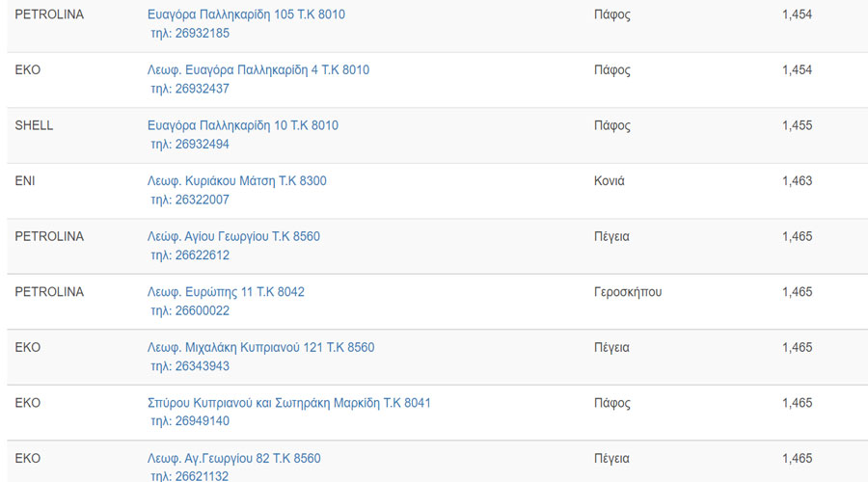The width and height of the screenshot is (868, 482).
Task: Open Λεωφ. Ευαγόρα Παλληκαρίδη 4 address link
Action: 258,69
